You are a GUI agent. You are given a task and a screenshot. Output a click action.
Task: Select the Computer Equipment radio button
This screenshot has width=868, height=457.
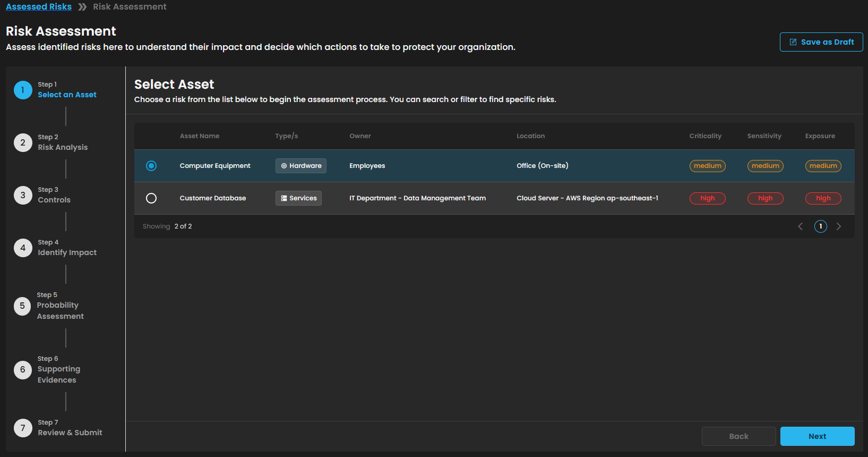click(x=151, y=166)
